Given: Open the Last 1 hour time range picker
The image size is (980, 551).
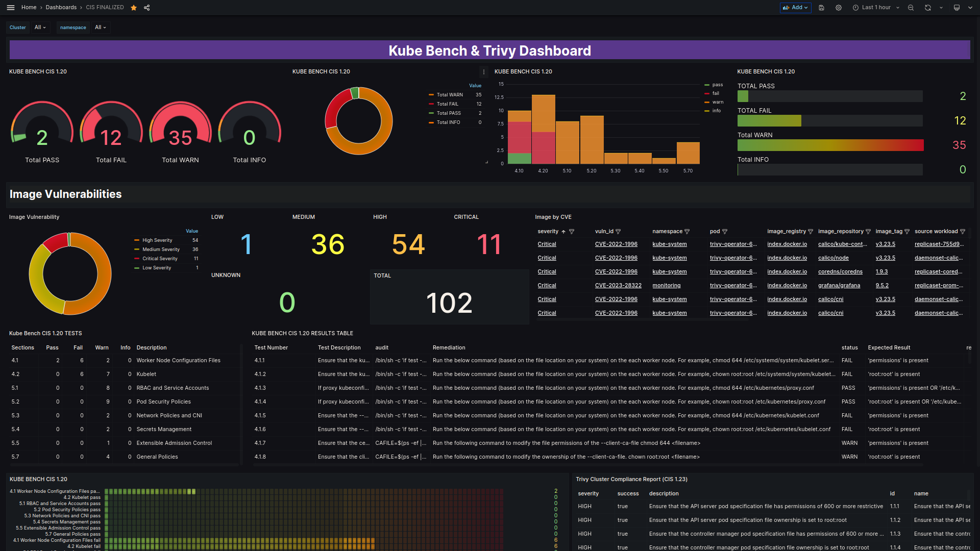Looking at the screenshot, I should click(875, 7).
